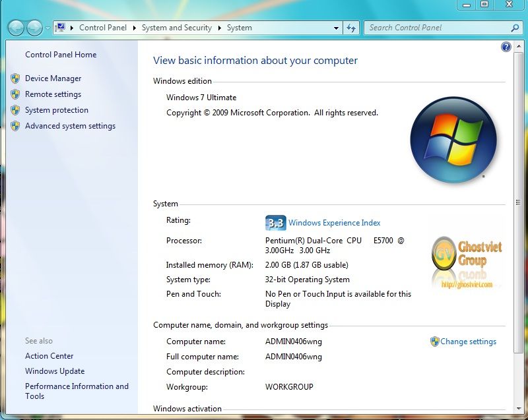This screenshot has height=420, width=528.
Task: Click the vertical scrollbar thumb
Action: pos(518,202)
